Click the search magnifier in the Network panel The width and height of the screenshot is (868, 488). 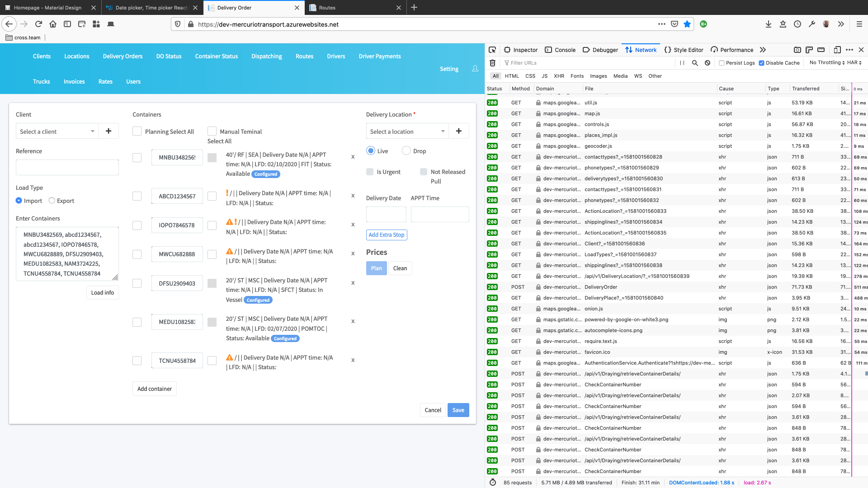(x=695, y=63)
